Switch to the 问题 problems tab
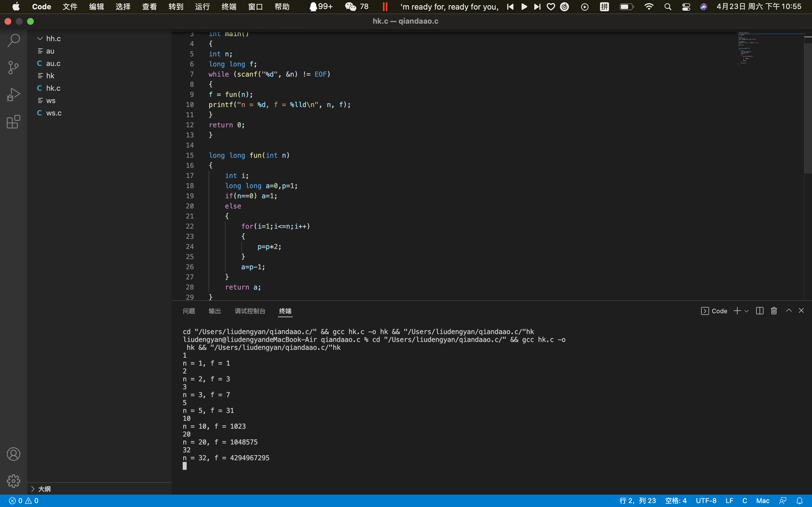 [x=189, y=311]
